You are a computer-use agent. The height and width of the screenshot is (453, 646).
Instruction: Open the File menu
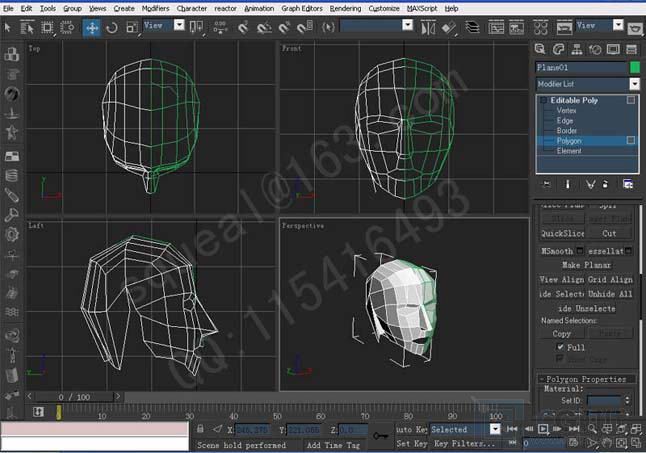(x=8, y=8)
